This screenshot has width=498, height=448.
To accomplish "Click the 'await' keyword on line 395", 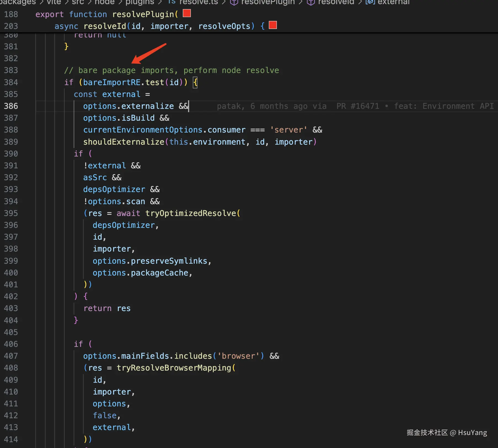I will pos(128,213).
